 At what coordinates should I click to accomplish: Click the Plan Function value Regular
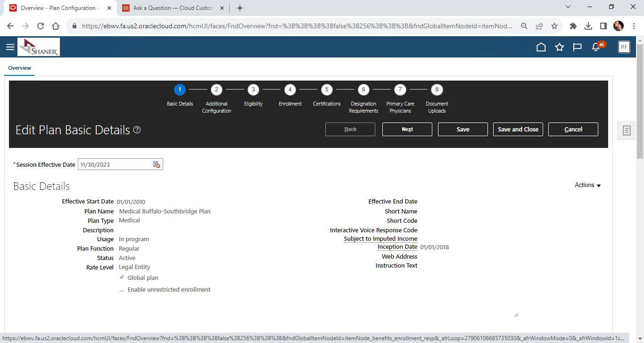[x=129, y=249]
